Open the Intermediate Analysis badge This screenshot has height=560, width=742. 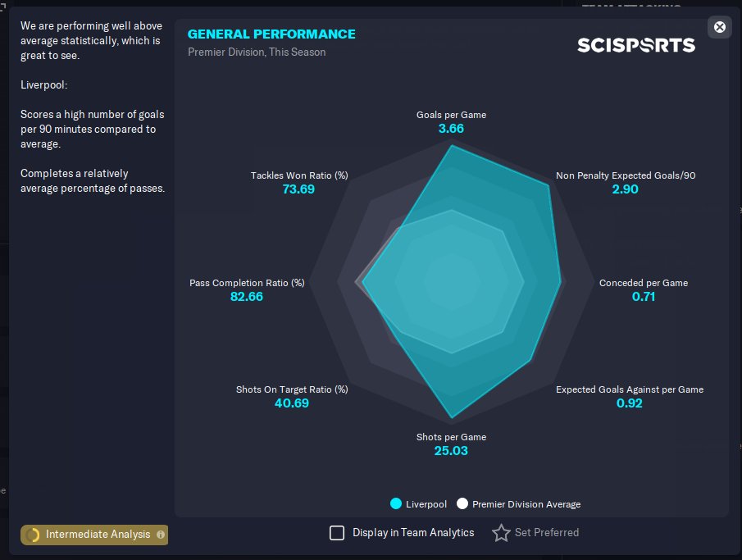(x=94, y=535)
